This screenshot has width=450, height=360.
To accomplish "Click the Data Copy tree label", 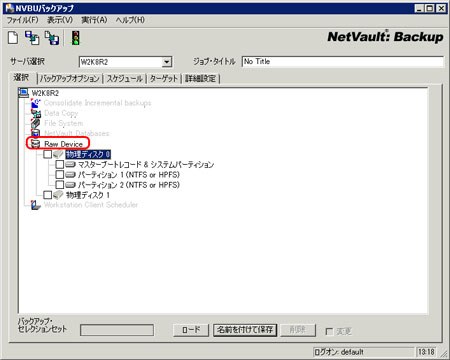I will click(61, 113).
